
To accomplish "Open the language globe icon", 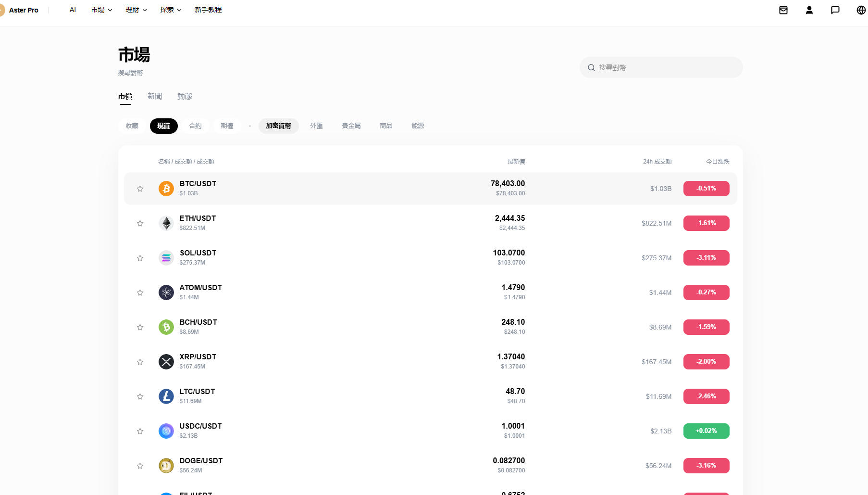I will 861,10.
